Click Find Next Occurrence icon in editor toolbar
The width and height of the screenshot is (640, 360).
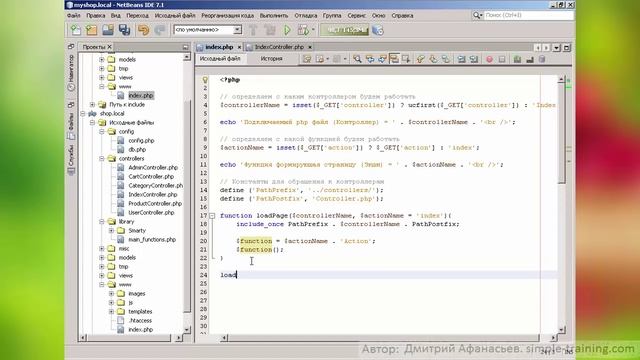[x=382, y=59]
